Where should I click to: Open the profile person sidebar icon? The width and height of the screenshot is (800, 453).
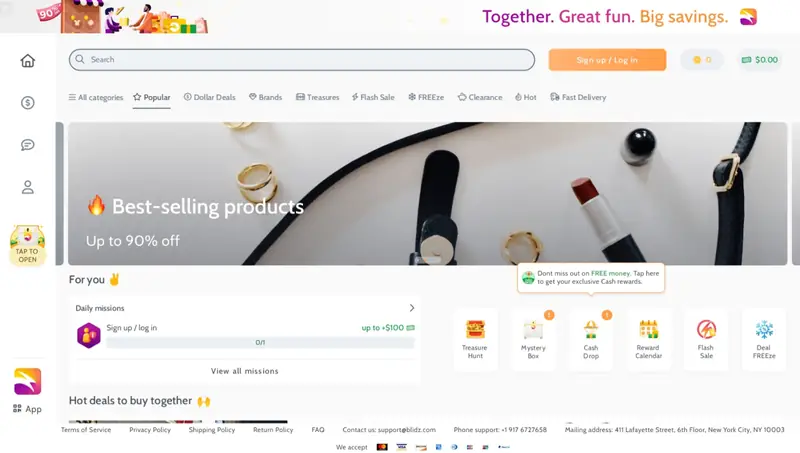(x=28, y=187)
